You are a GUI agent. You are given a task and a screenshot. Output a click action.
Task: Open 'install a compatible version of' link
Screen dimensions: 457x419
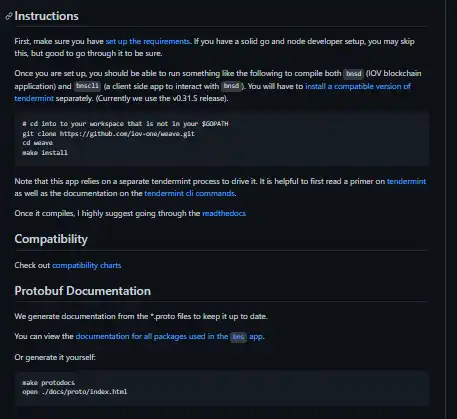point(358,86)
